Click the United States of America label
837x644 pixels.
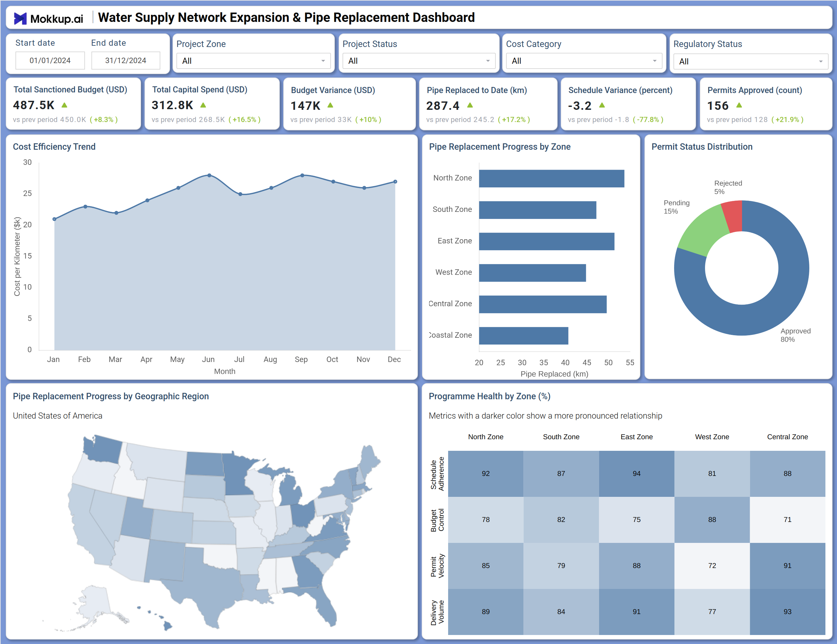58,416
